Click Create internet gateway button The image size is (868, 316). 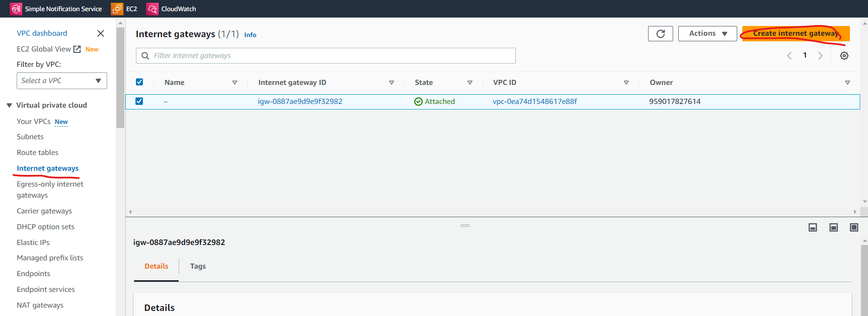click(x=796, y=33)
